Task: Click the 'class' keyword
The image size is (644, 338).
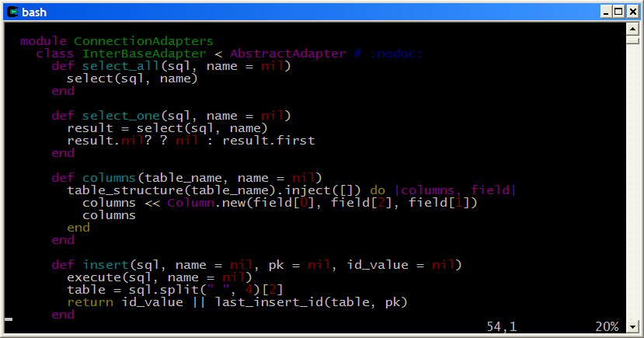Action: point(54,54)
